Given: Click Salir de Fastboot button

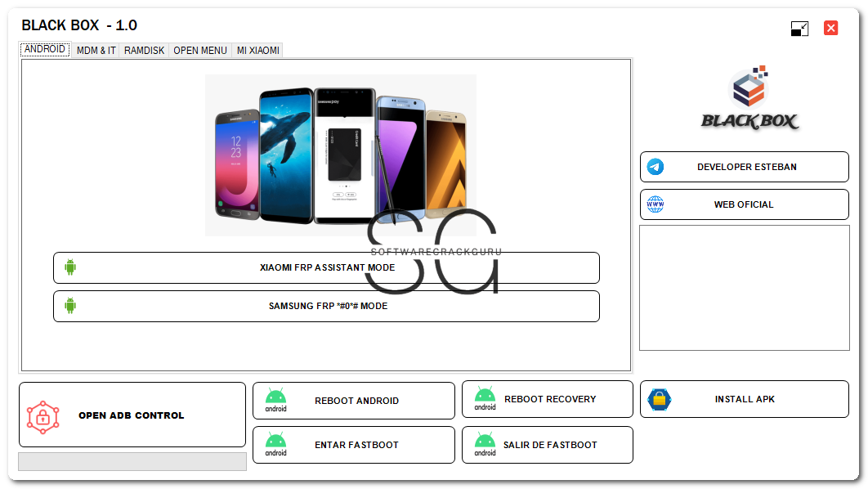Looking at the screenshot, I should 548,445.
